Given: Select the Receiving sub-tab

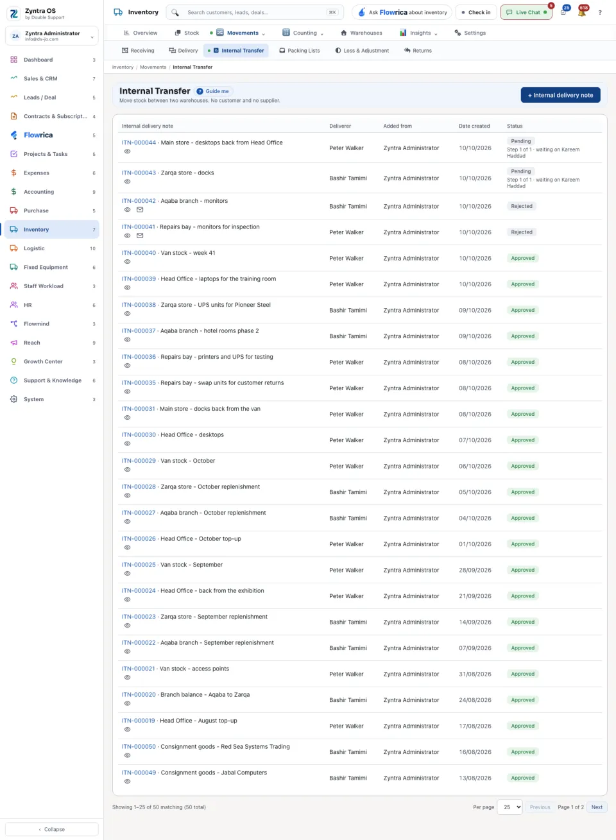Looking at the screenshot, I should [x=138, y=51].
